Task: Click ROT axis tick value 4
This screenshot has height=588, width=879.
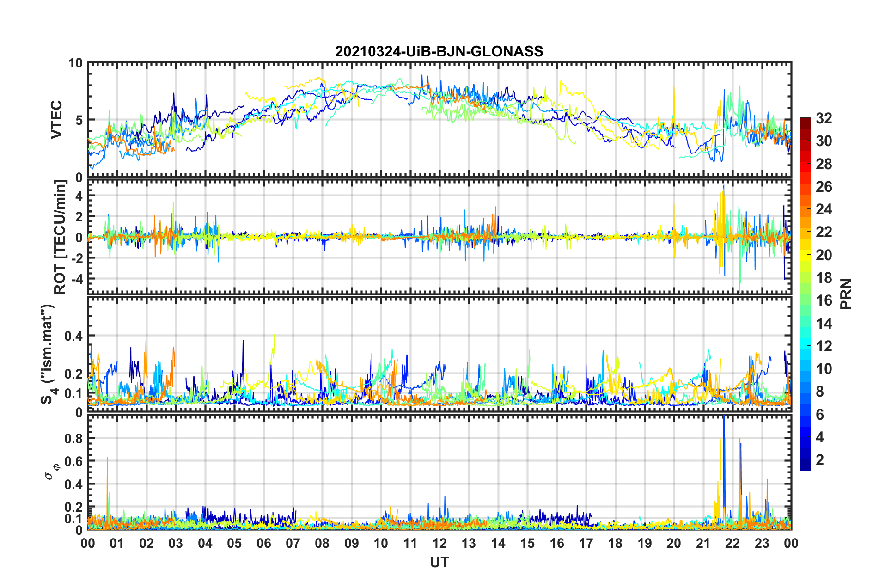Action: (79, 196)
